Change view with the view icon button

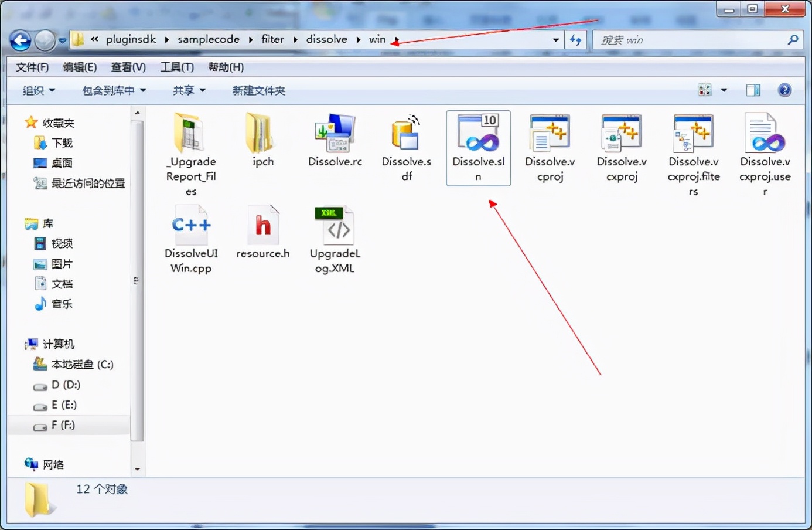coord(705,90)
